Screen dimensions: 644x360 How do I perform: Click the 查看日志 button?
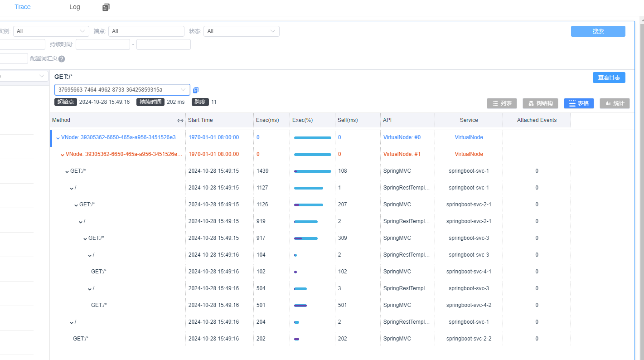[609, 78]
